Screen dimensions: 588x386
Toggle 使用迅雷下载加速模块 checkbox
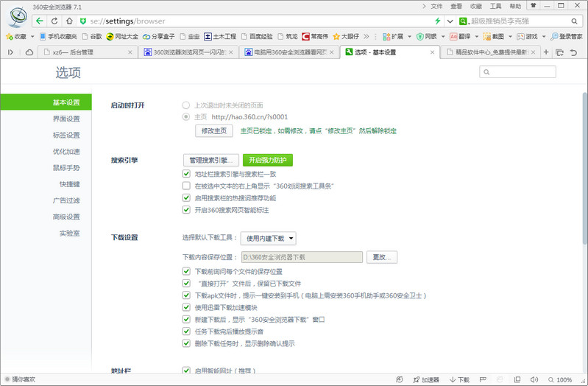(x=186, y=307)
